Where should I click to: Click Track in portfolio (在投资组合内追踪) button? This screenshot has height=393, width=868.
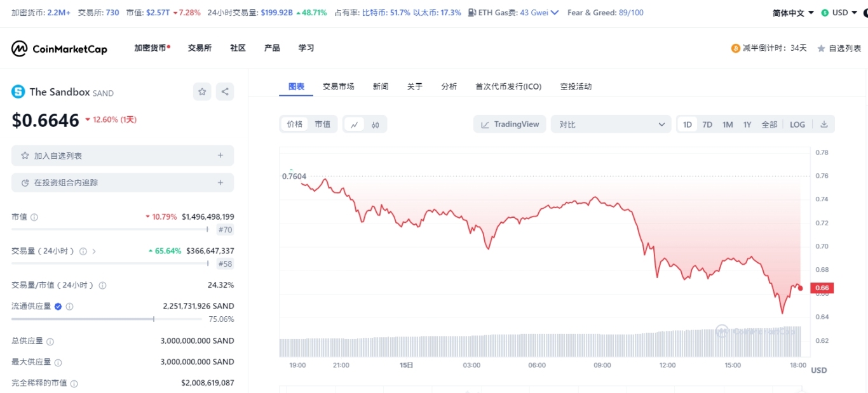[123, 183]
